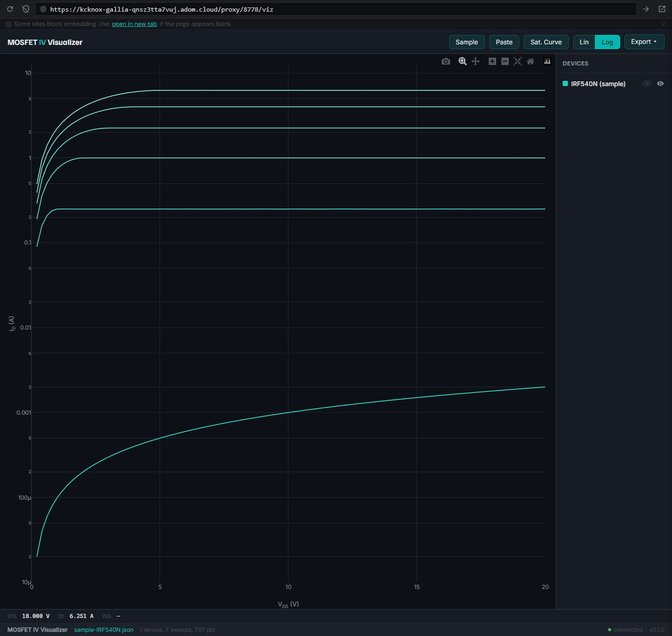Select the Zoom magnifier tool
672x636 pixels.
pyautogui.click(x=462, y=61)
